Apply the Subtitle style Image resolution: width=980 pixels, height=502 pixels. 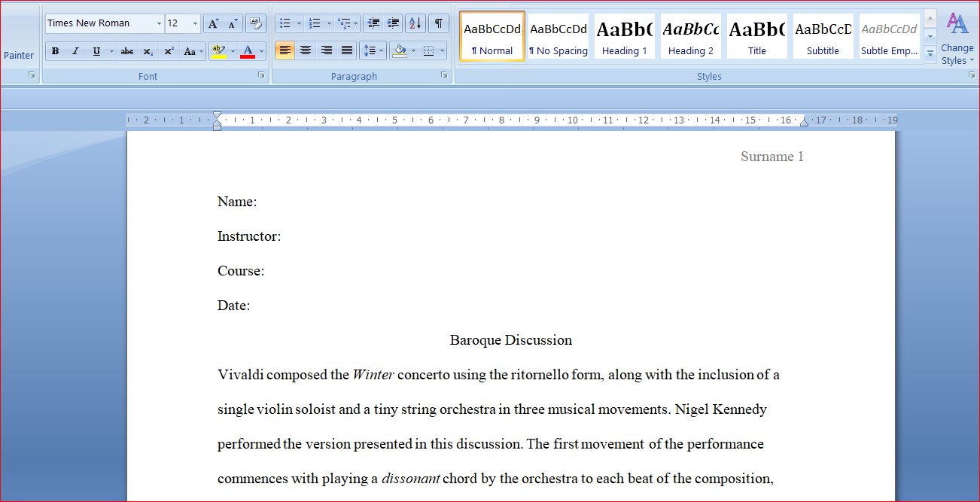[x=823, y=36]
